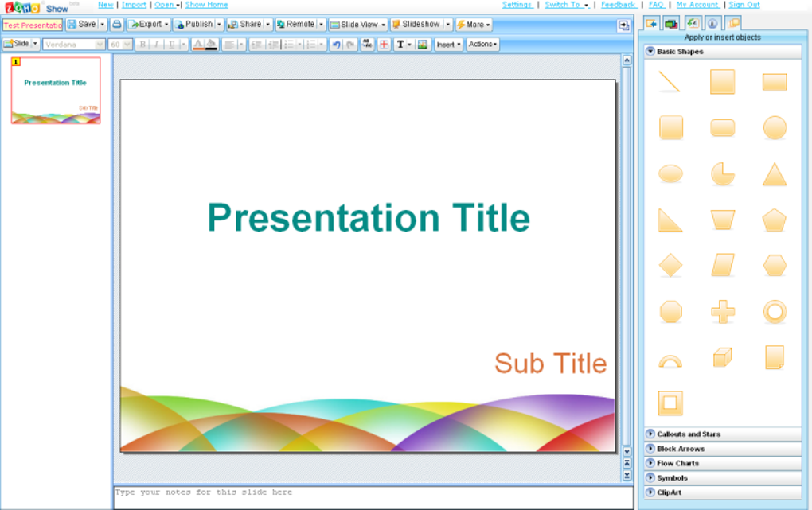Switch to the stacked slides panel tab

click(x=732, y=23)
